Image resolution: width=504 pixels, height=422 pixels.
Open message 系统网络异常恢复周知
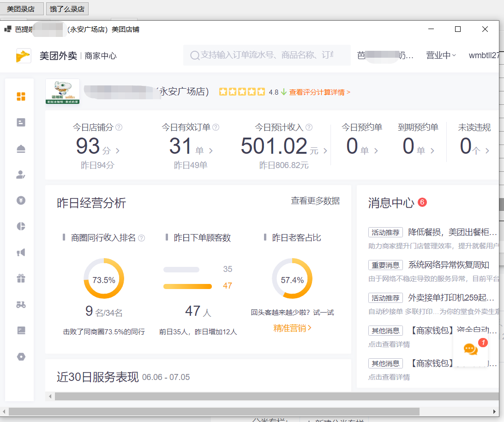click(449, 265)
